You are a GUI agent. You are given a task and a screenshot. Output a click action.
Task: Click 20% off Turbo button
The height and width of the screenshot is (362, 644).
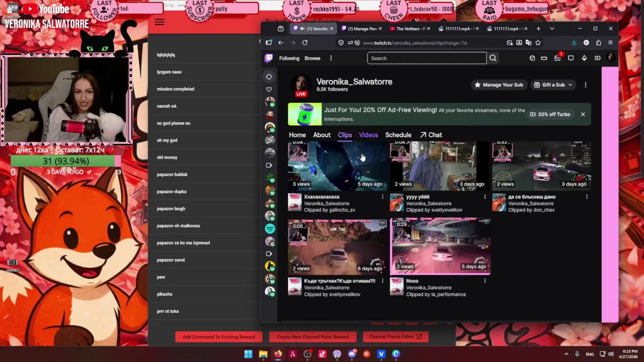550,114
